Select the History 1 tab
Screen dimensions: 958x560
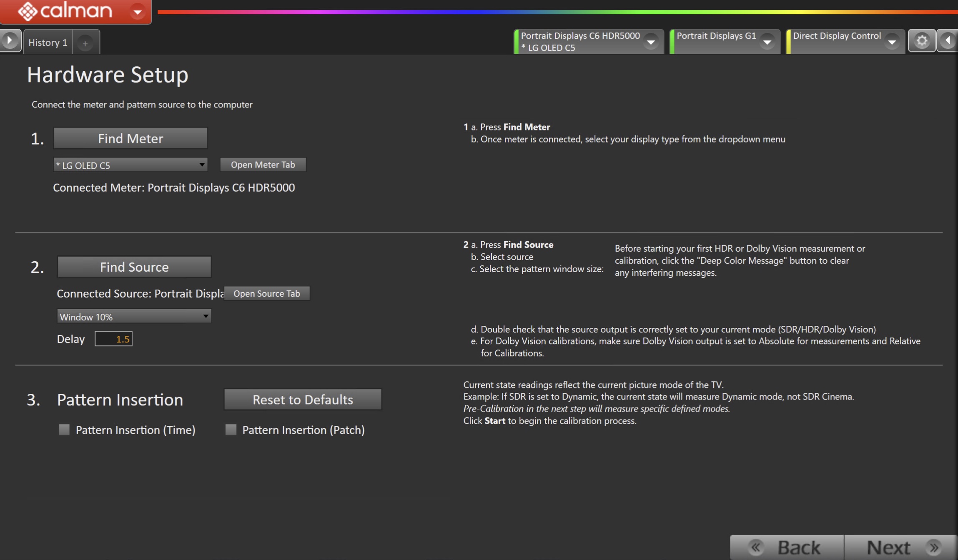coord(48,42)
